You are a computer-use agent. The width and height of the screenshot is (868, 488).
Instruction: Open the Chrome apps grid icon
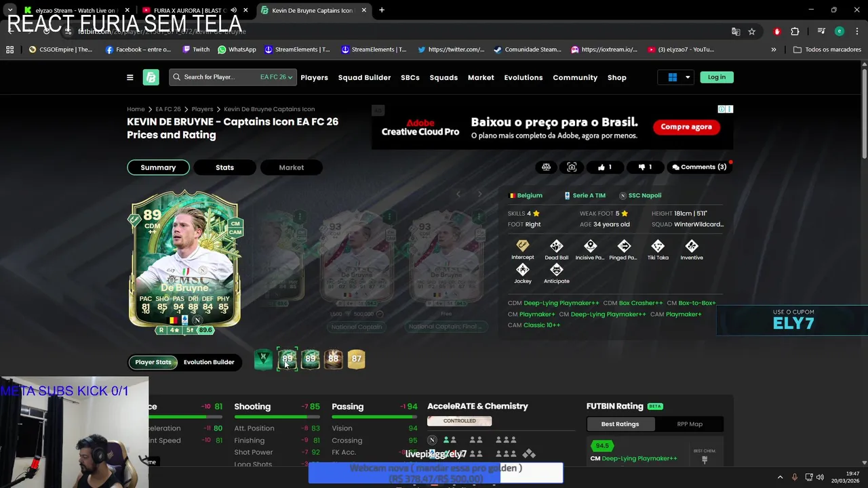[9, 49]
